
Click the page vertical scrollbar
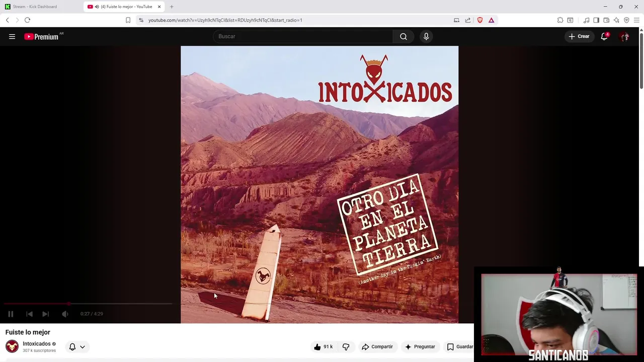641,60
